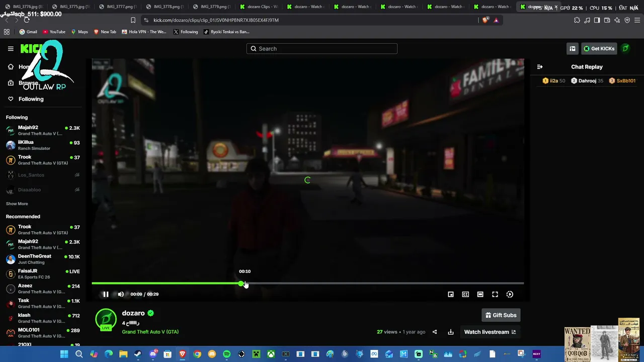Open Brave Shields icon

pos(485,20)
